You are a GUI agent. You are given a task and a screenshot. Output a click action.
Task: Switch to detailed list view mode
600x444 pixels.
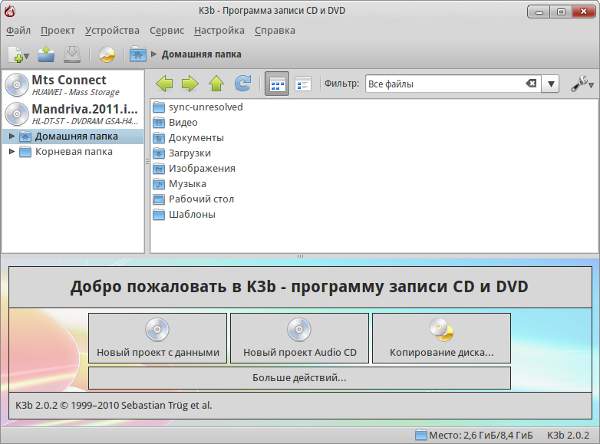pyautogui.click(x=302, y=84)
